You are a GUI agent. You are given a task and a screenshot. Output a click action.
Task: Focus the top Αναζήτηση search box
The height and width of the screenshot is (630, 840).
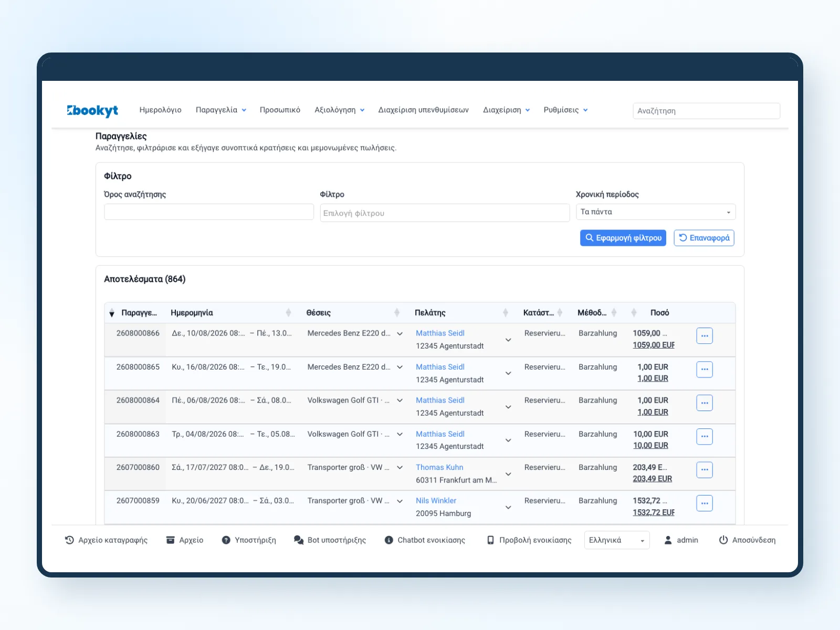pos(706,111)
